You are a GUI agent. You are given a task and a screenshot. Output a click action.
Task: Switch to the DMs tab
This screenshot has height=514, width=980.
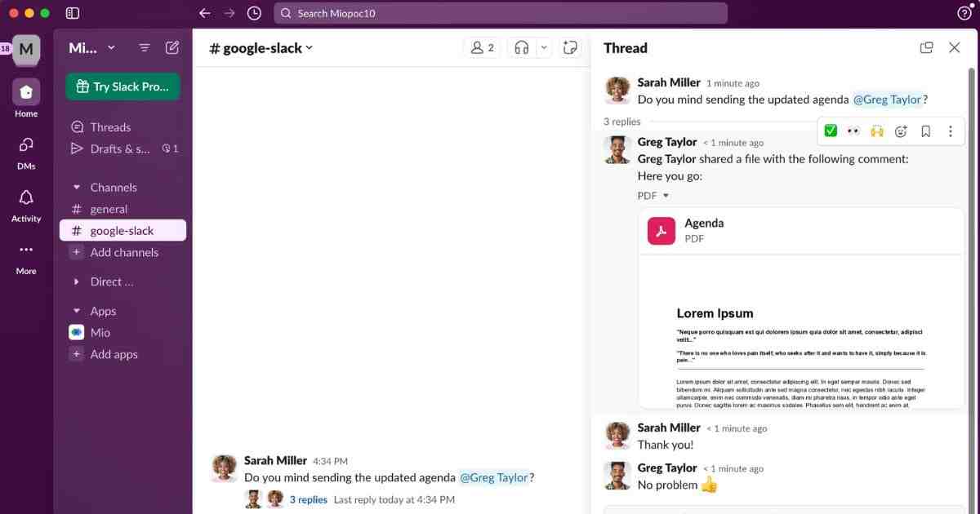coord(26,153)
